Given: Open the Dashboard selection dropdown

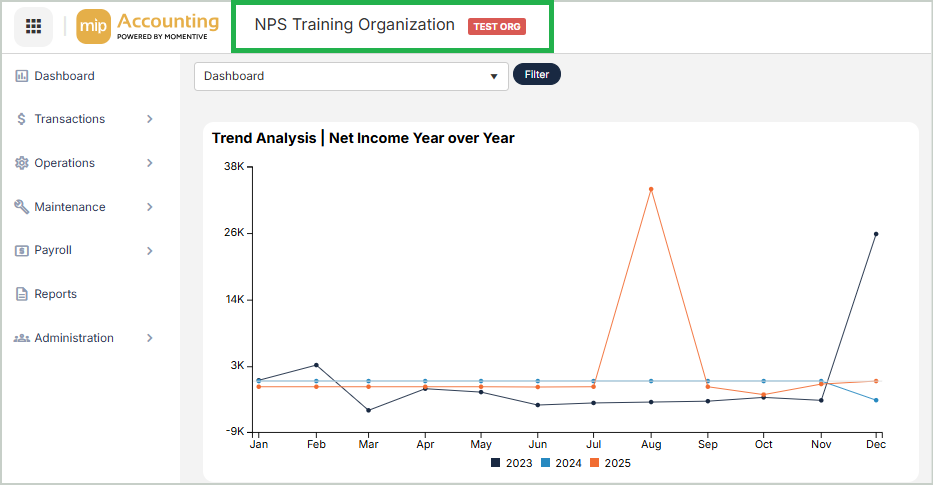Looking at the screenshot, I should 351,76.
